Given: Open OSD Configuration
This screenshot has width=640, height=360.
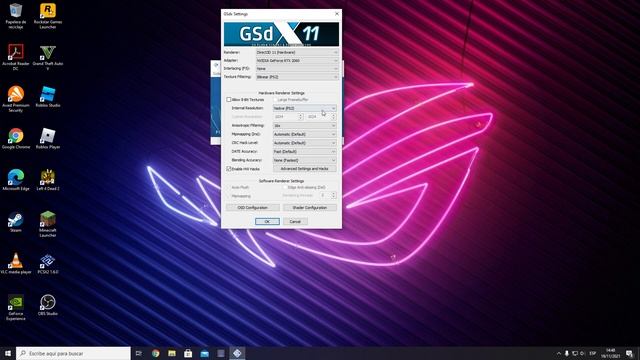Looking at the screenshot, I should pos(253,208).
